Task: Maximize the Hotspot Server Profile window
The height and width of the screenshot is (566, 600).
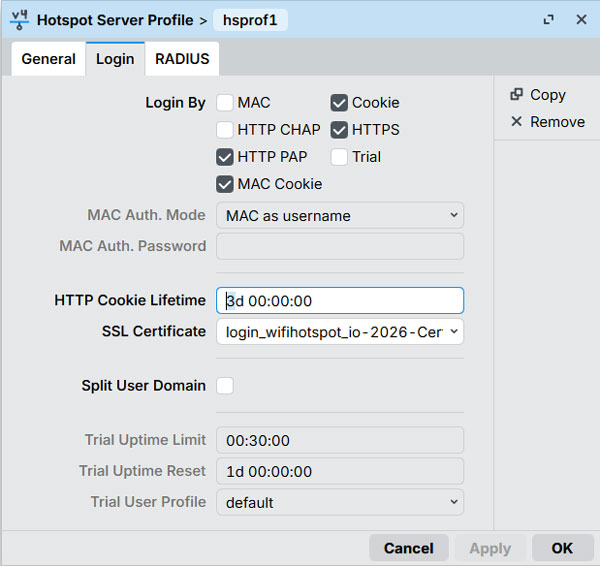Action: tap(548, 19)
